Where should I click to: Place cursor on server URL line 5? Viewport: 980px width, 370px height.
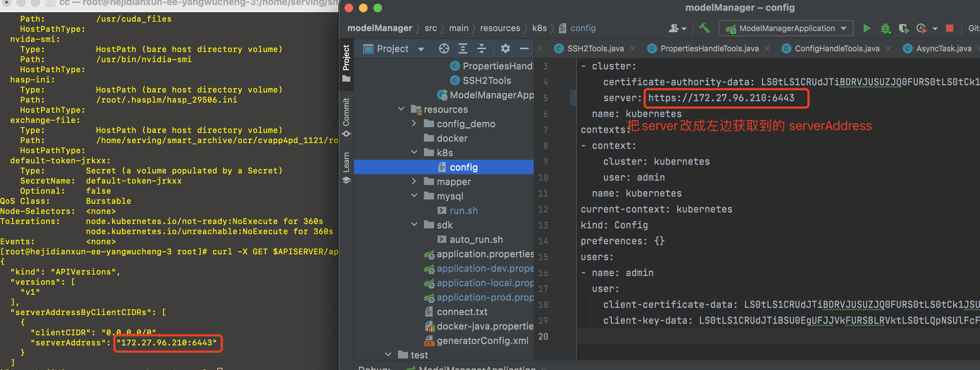pyautogui.click(x=721, y=98)
